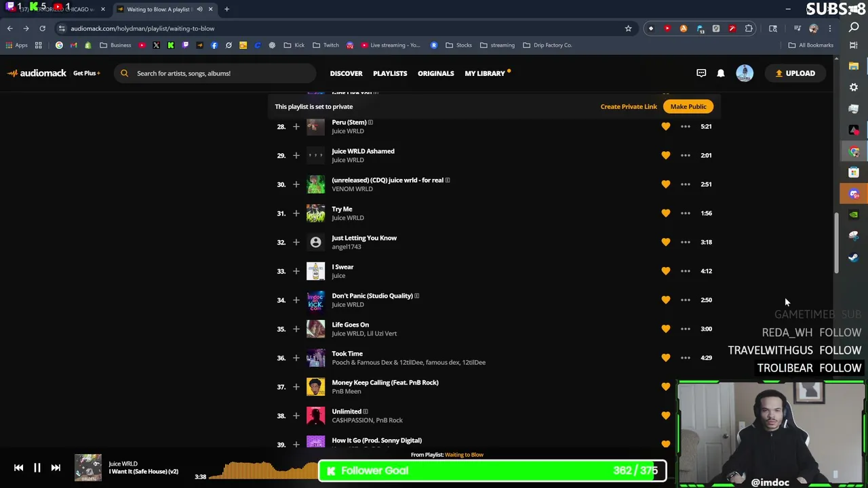Open a new browser tab

(226, 9)
